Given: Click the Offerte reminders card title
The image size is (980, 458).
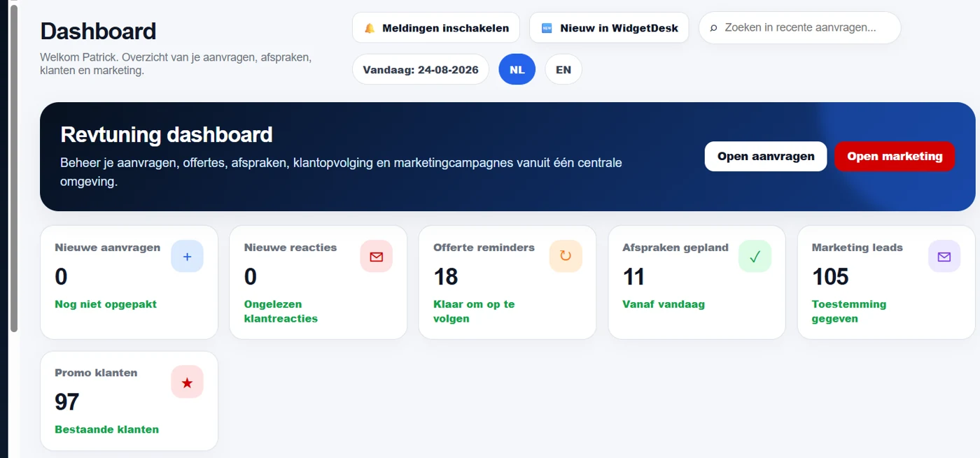Looking at the screenshot, I should tap(484, 248).
